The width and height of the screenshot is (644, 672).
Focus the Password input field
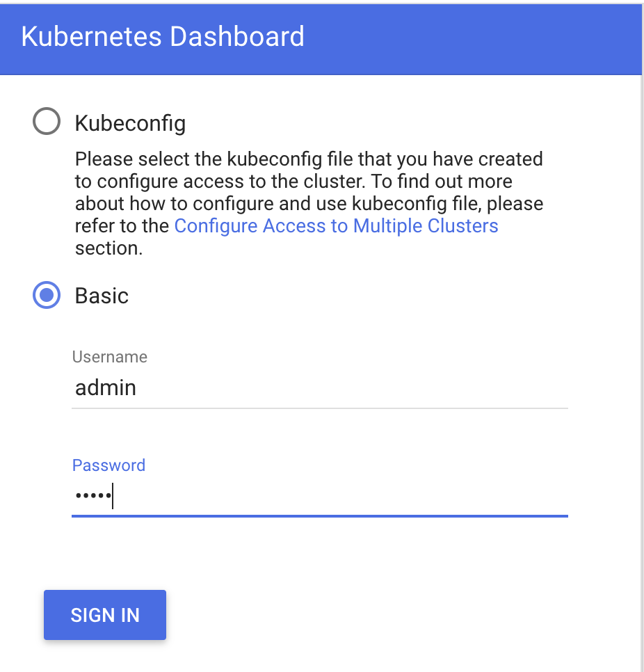click(x=320, y=496)
